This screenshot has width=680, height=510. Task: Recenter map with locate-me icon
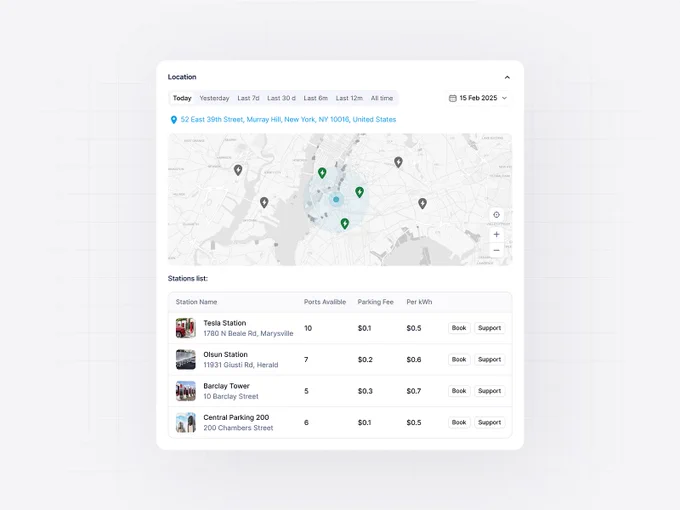[x=496, y=215]
